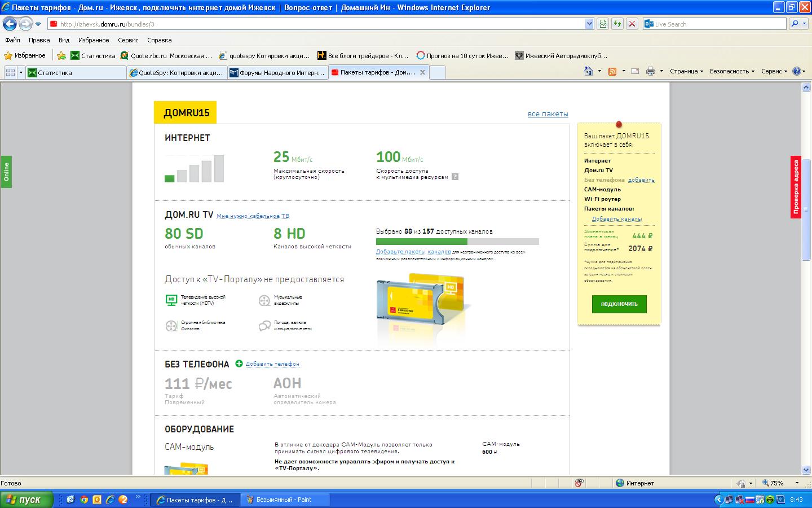Screen dimensions: 812x508
Task: Open recent pages dropdown beside Forward arrow
Action: click(x=38, y=24)
